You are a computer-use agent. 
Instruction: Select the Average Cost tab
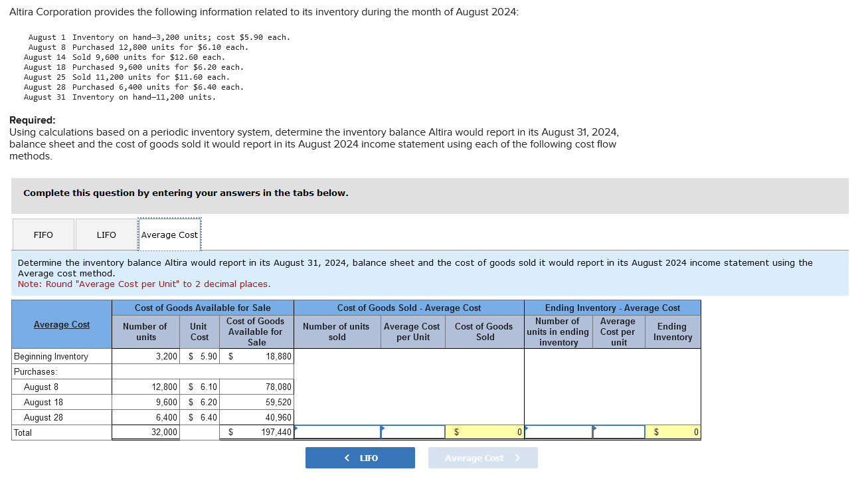(169, 235)
